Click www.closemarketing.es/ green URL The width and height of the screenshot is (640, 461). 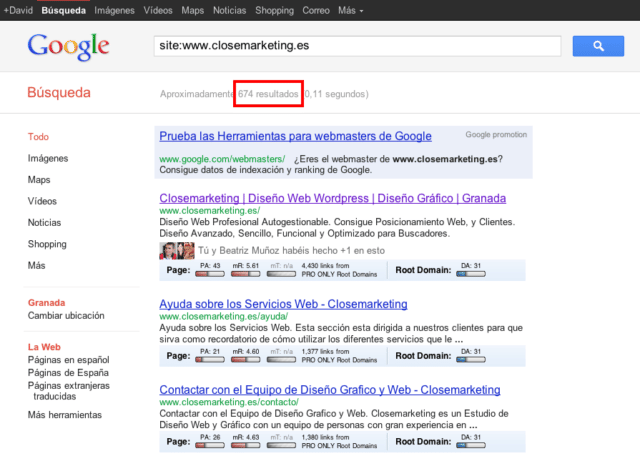click(x=209, y=211)
